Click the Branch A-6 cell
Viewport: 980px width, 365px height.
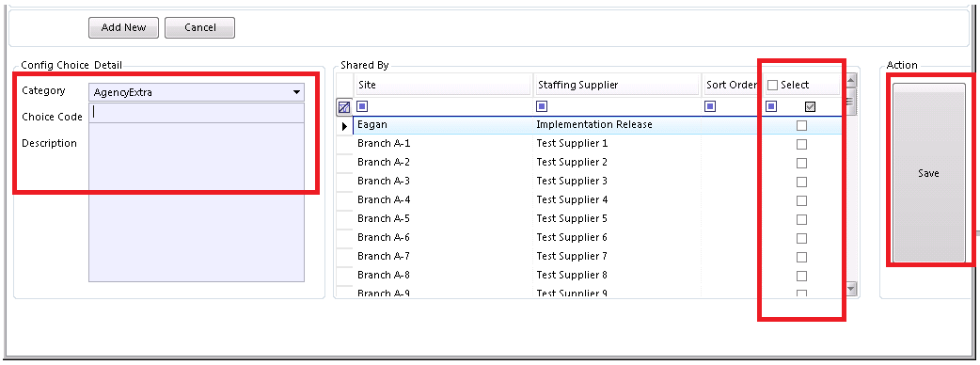point(442,237)
